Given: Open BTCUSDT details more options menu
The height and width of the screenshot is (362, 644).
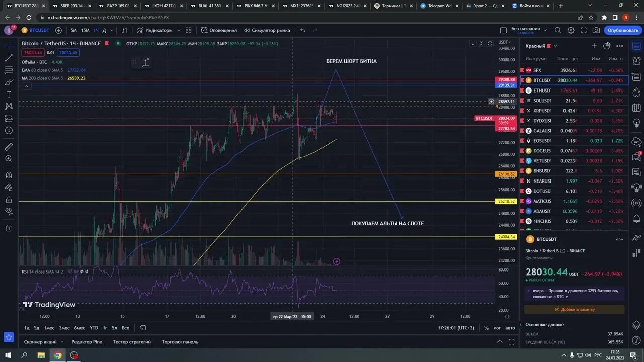Looking at the screenshot, I should [x=620, y=239].
